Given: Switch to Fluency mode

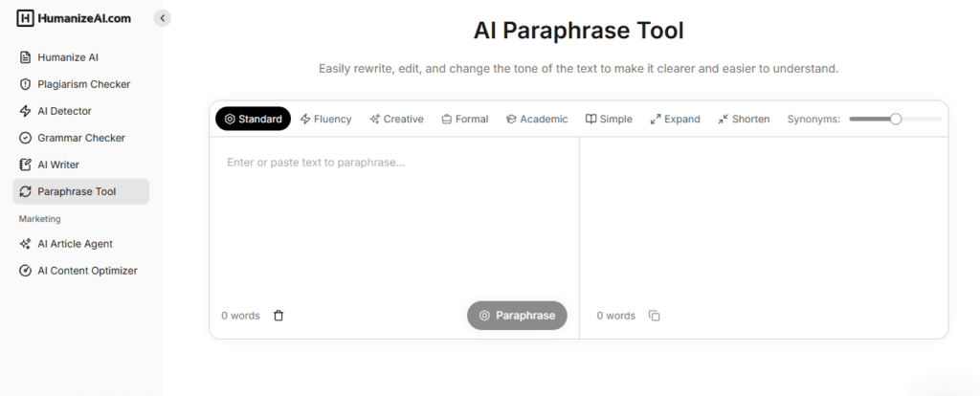Looking at the screenshot, I should click(x=325, y=119).
